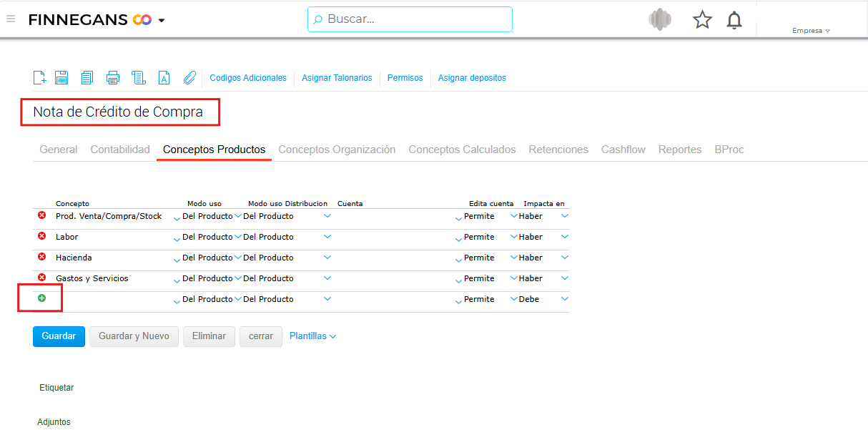Click the Hacienda concept cell
The image size is (868, 430).
tap(74, 258)
